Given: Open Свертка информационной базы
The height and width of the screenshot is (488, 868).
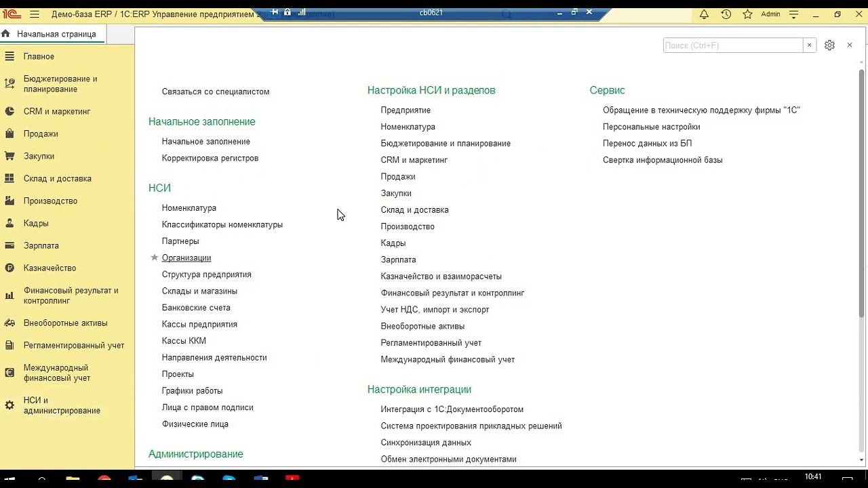Looking at the screenshot, I should (x=663, y=160).
